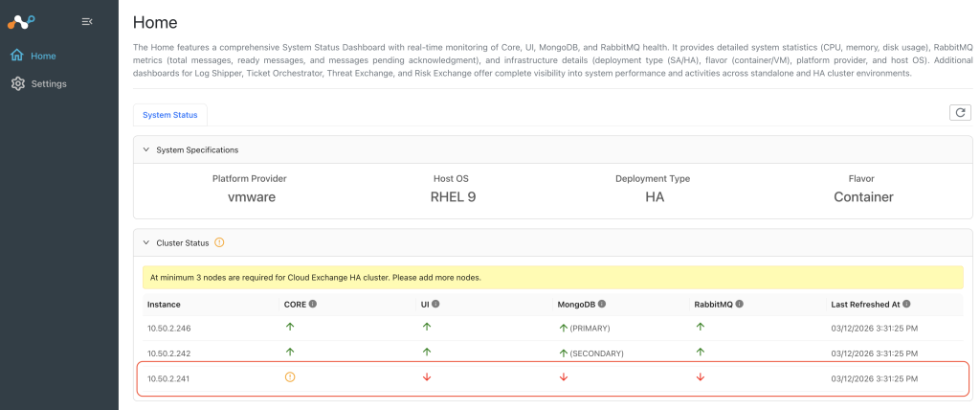
Task: Click UI down arrow for 10.50.2.241
Action: [427, 377]
